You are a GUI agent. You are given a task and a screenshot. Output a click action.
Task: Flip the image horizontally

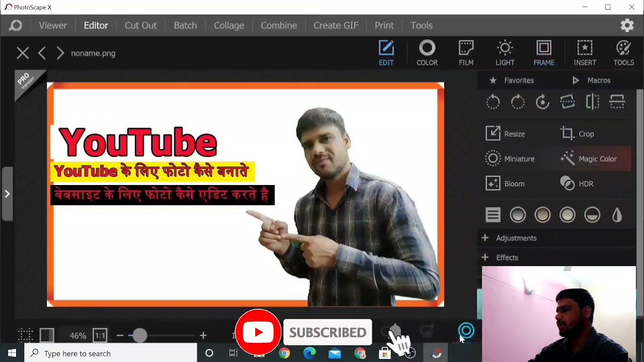pyautogui.click(x=592, y=102)
